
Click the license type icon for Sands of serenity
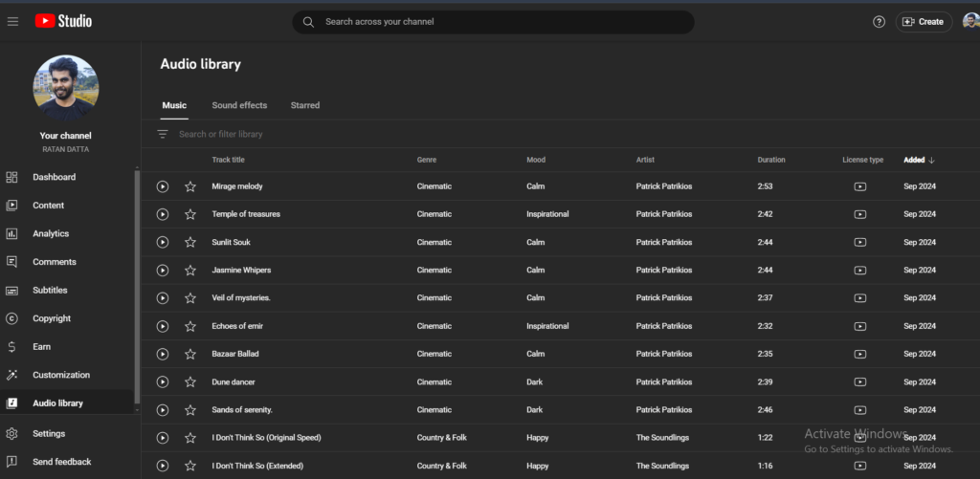click(860, 409)
